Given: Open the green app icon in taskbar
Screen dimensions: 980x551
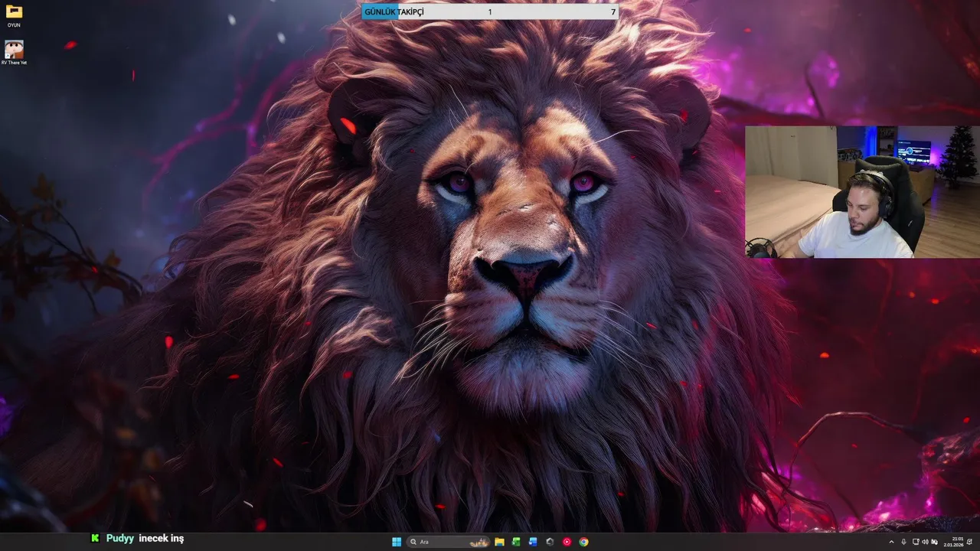Looking at the screenshot, I should coord(516,542).
